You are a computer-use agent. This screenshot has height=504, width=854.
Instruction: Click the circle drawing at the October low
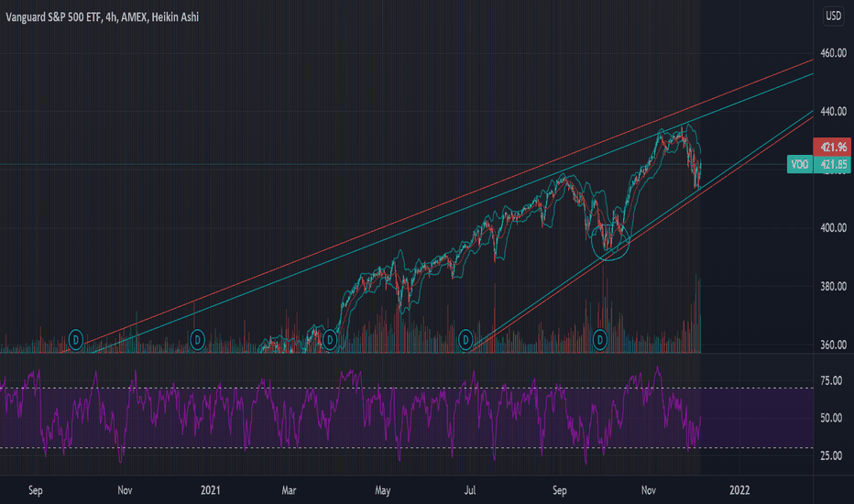(610, 241)
